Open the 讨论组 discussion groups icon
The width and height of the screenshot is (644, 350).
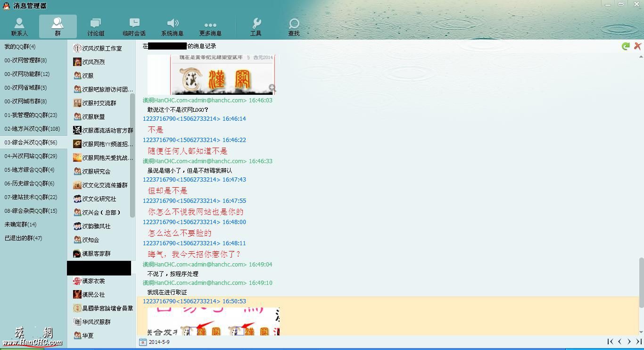(96, 27)
